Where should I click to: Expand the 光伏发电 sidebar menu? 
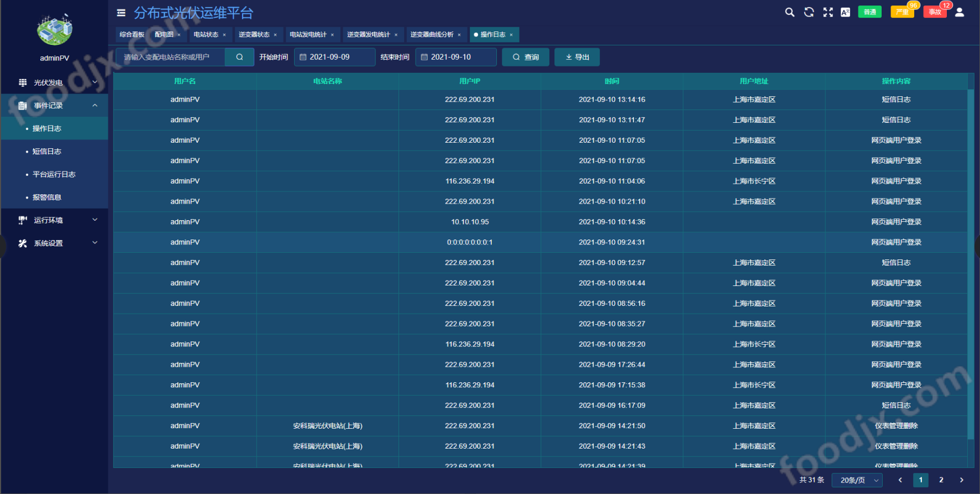[x=54, y=82]
